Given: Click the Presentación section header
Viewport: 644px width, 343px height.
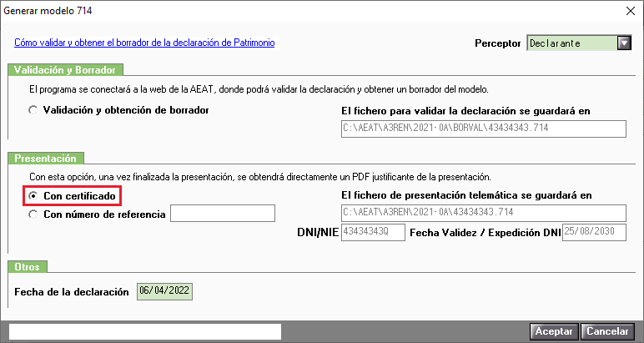Looking at the screenshot, I should tap(46, 159).
